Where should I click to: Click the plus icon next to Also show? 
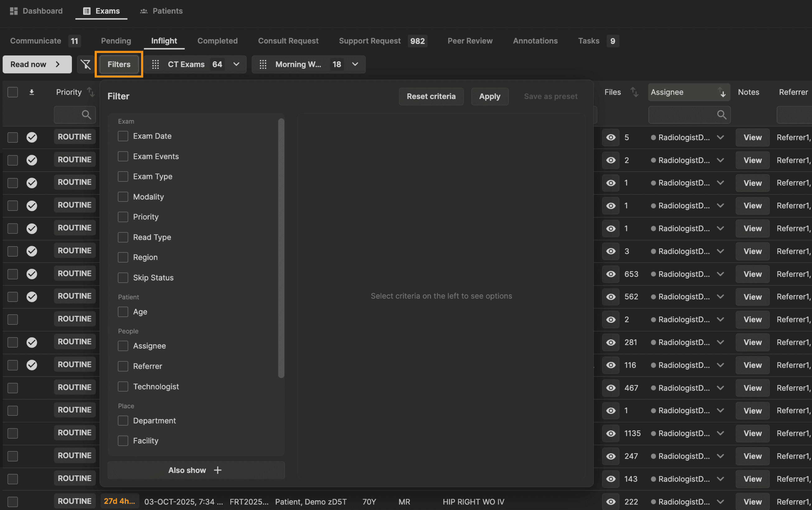pyautogui.click(x=218, y=470)
